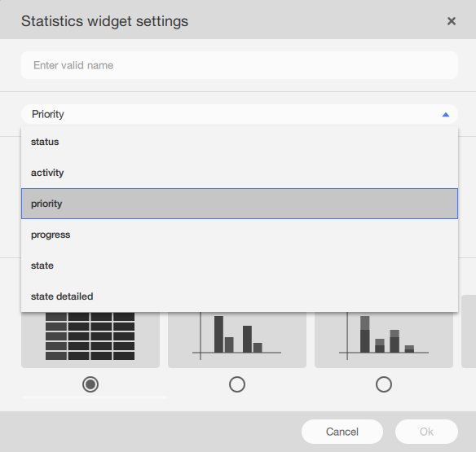Select the table view radio button
The image size is (476, 452).
tap(90, 384)
